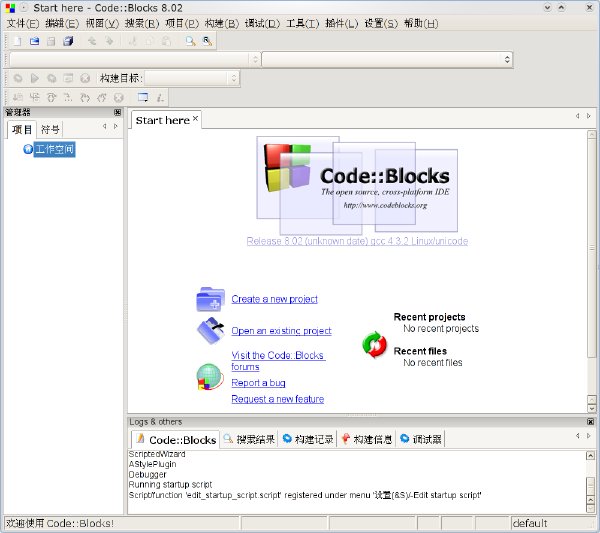600x533 pixels.
Task: Click the Rebuild toolbar icon
Action: click(x=68, y=78)
